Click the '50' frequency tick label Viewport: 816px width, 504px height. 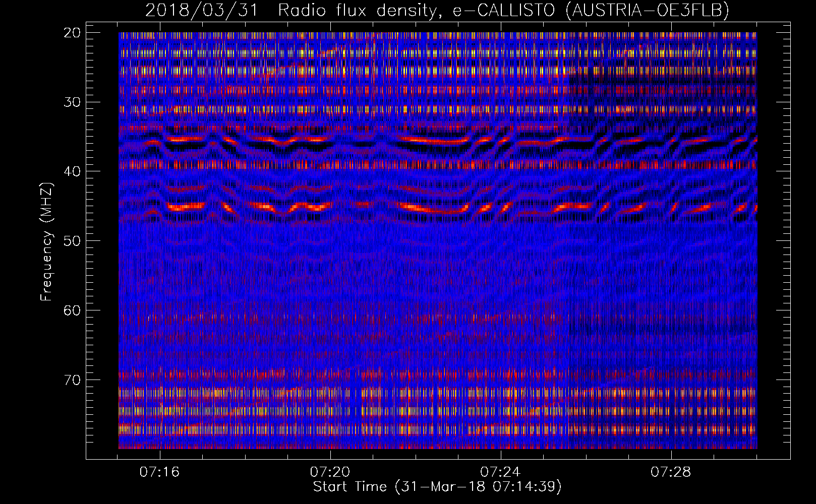[73, 241]
